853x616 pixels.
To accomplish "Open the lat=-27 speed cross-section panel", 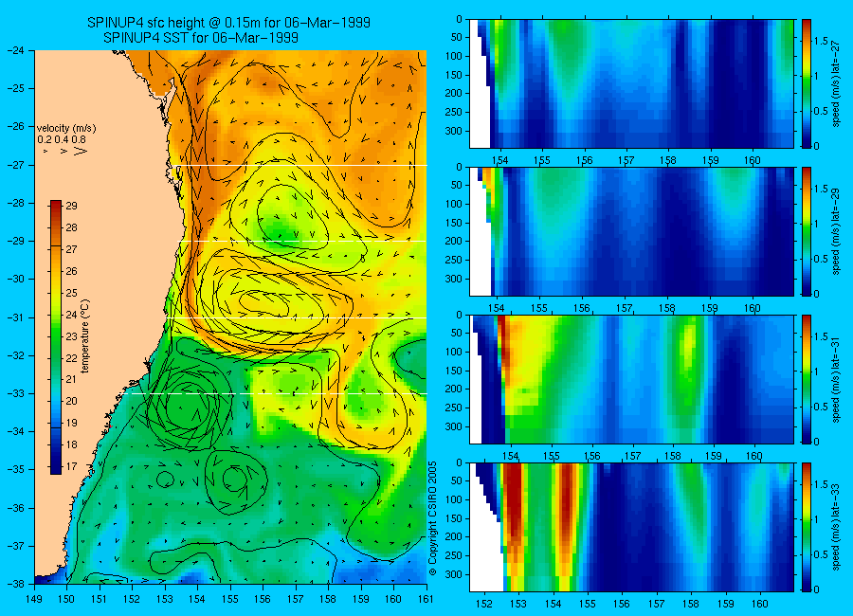I will 631,83.
